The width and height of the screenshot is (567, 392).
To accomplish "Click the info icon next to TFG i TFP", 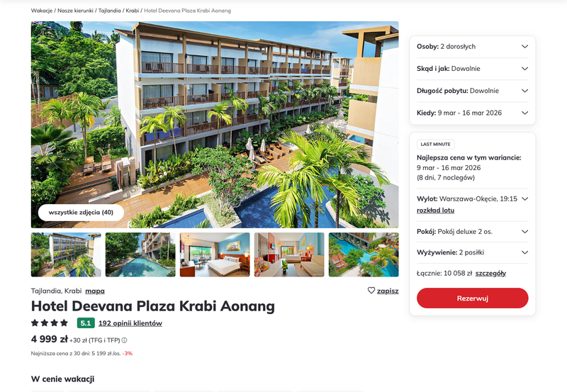I will pyautogui.click(x=124, y=340).
